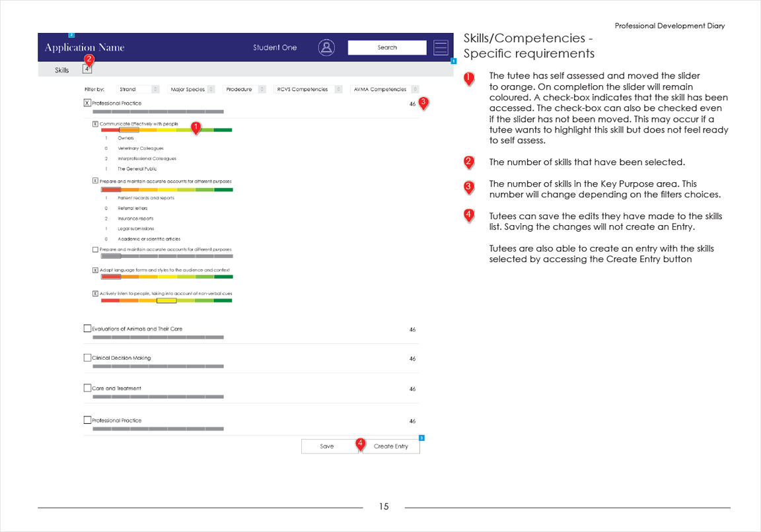761x532 pixels.
Task: Uncheck the checked Prepare and maintain accurate accounts box
Action: coord(96,181)
